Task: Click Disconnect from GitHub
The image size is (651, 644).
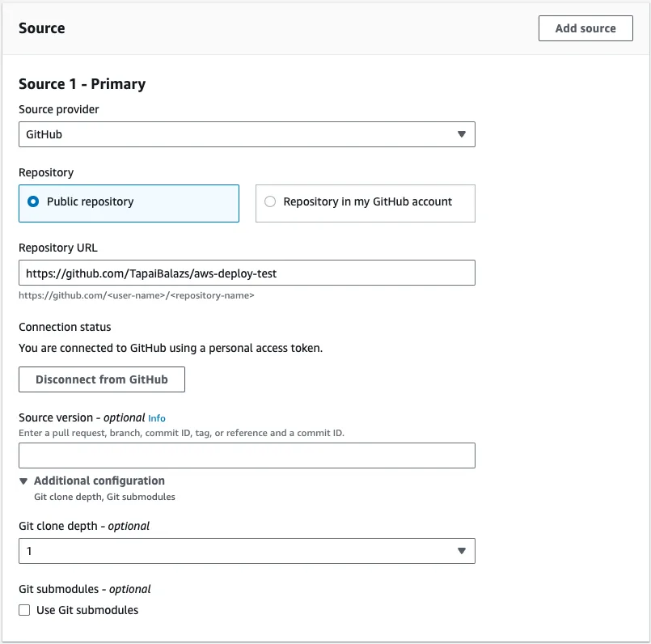Action: [101, 379]
